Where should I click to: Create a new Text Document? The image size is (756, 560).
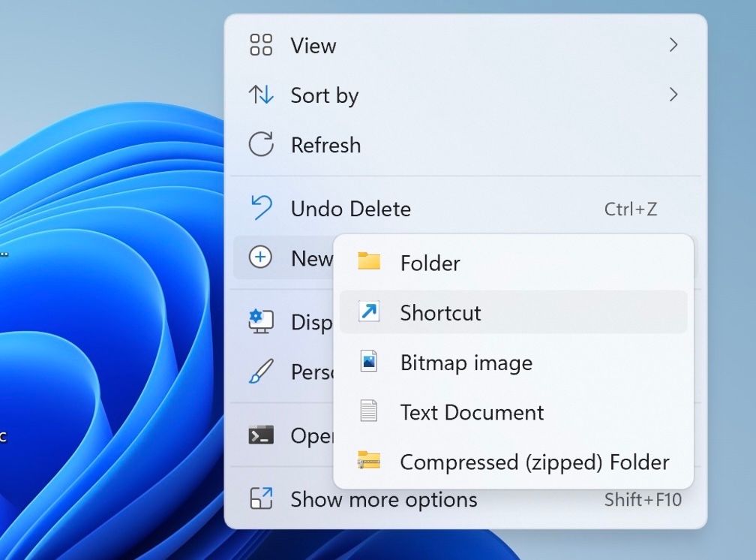[x=514, y=412]
